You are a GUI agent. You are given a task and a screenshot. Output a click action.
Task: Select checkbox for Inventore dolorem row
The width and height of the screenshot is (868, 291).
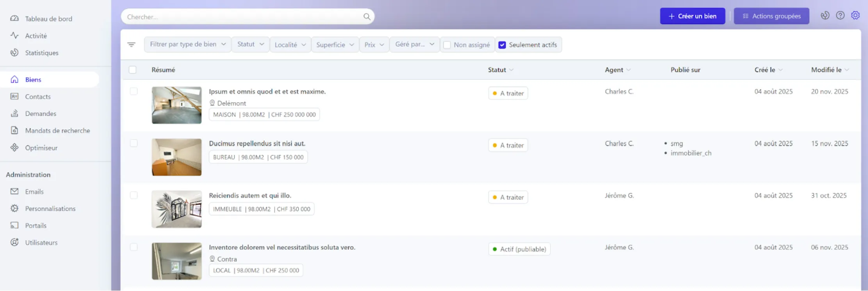(134, 247)
